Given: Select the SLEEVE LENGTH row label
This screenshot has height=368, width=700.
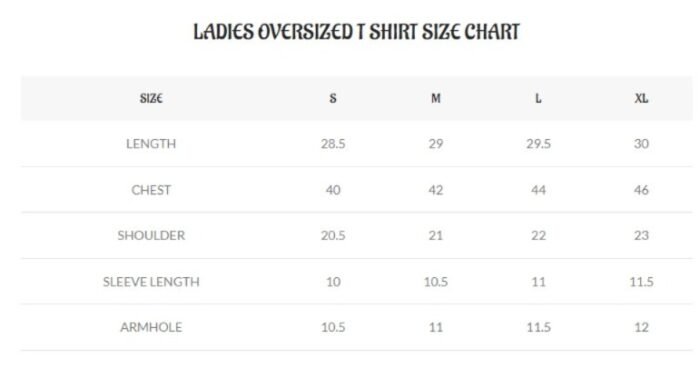Looking at the screenshot, I should (x=151, y=282).
